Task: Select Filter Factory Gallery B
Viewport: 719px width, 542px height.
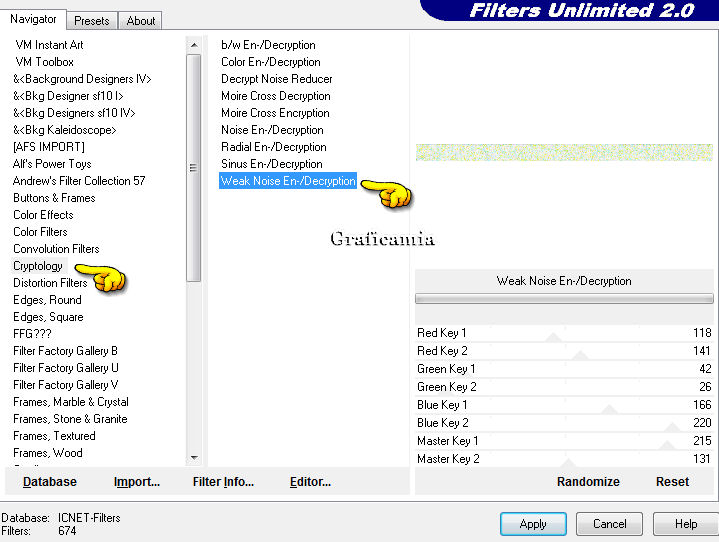Action: coord(65,350)
